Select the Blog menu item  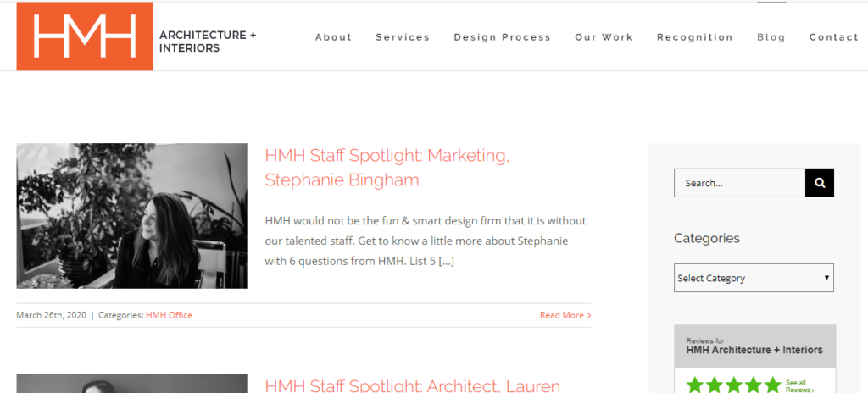771,37
